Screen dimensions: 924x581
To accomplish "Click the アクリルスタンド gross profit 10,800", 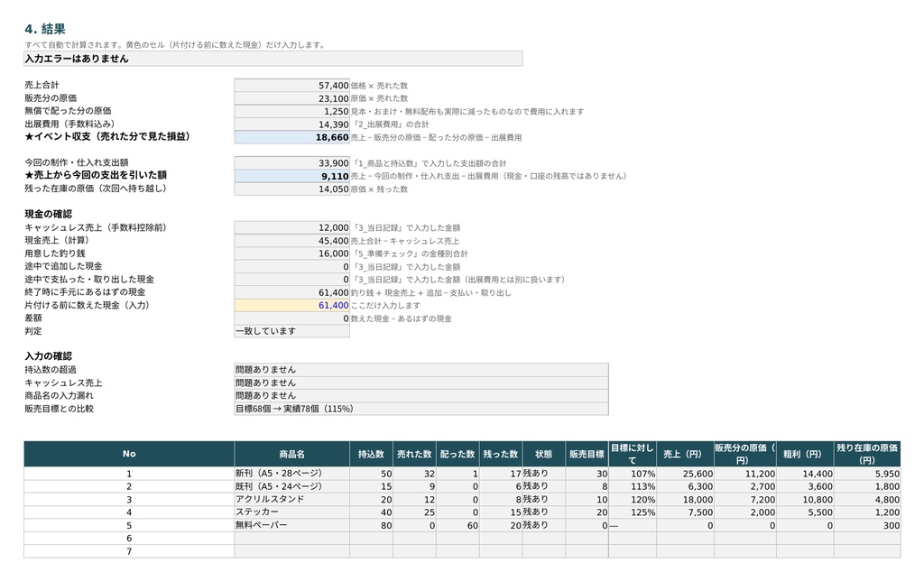I will coord(805,499).
